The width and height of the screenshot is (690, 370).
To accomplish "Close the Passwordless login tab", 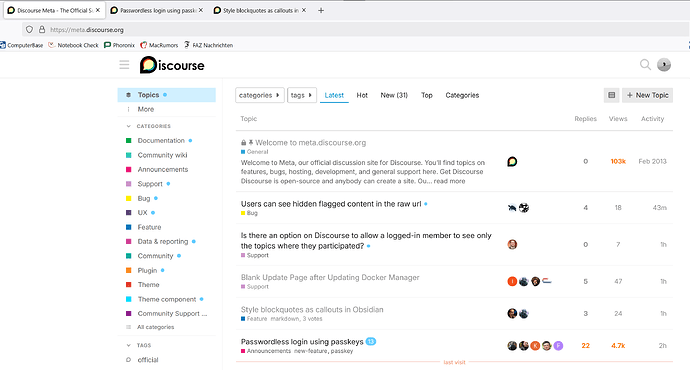I will pyautogui.click(x=201, y=10).
